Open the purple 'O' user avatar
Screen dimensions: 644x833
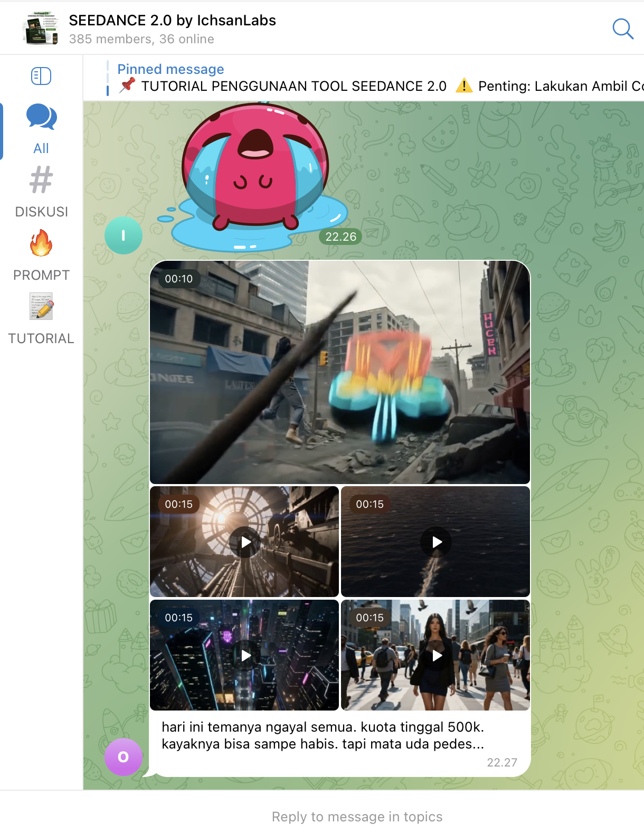[124, 757]
